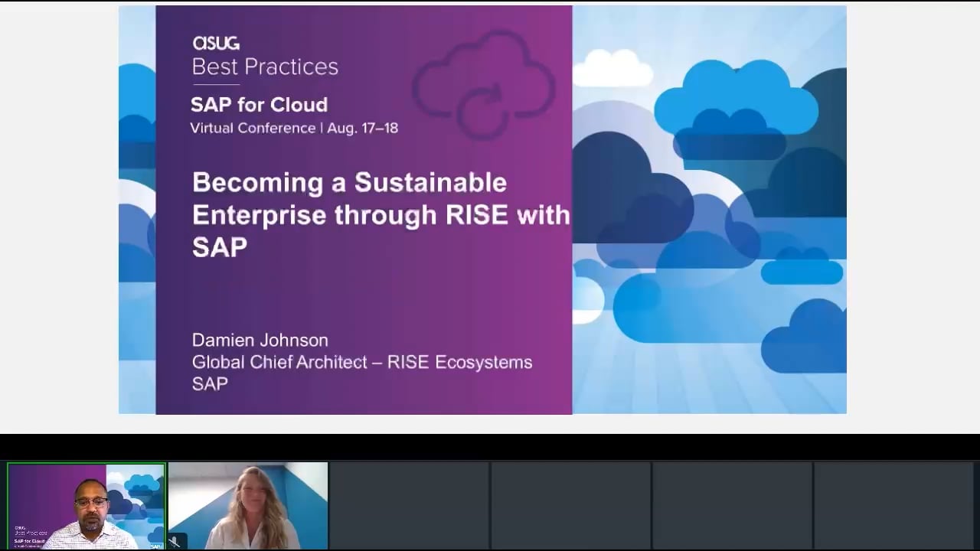
Task: Click the slide title "Becoming a Sustainable Enterprise"
Action: 381,214
